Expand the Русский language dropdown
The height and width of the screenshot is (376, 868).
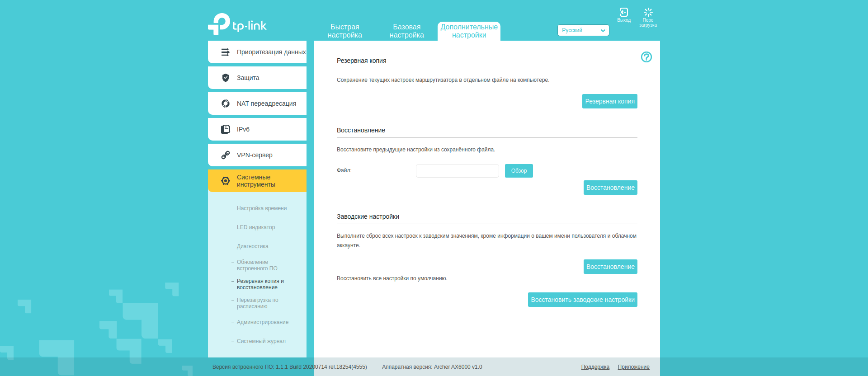click(583, 30)
